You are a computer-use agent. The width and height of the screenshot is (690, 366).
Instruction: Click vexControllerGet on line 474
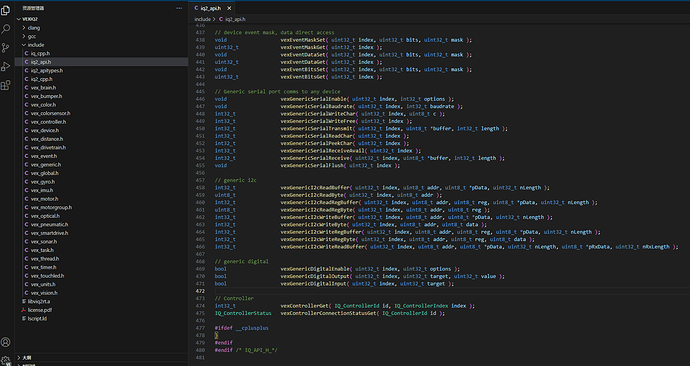pyautogui.click(x=305, y=306)
